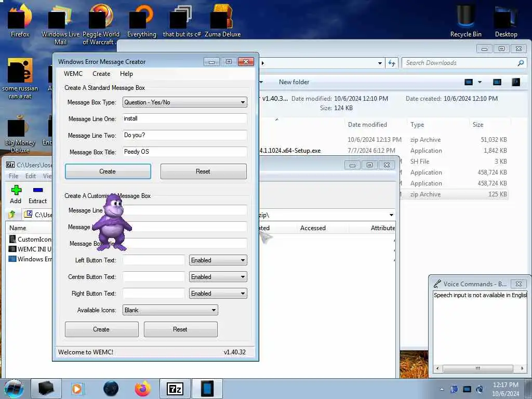Image resolution: width=532 pixels, height=399 pixels.
Task: Open Firefox from the taskbar
Action: coord(143,389)
